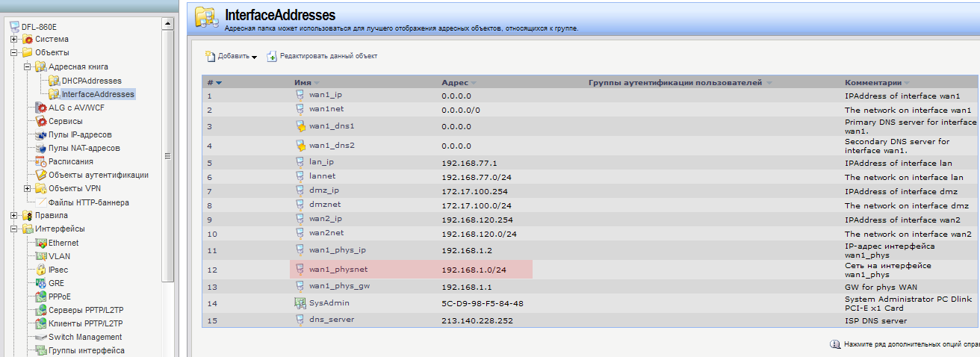980x357 pixels.
Task: Open the wan1_dns2 address object
Action: 332,146
